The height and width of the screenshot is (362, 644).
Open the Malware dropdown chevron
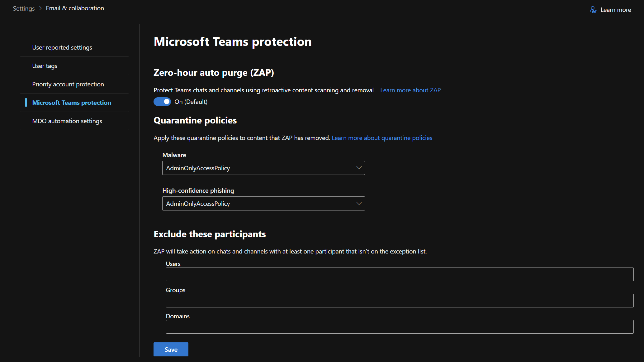click(x=358, y=168)
